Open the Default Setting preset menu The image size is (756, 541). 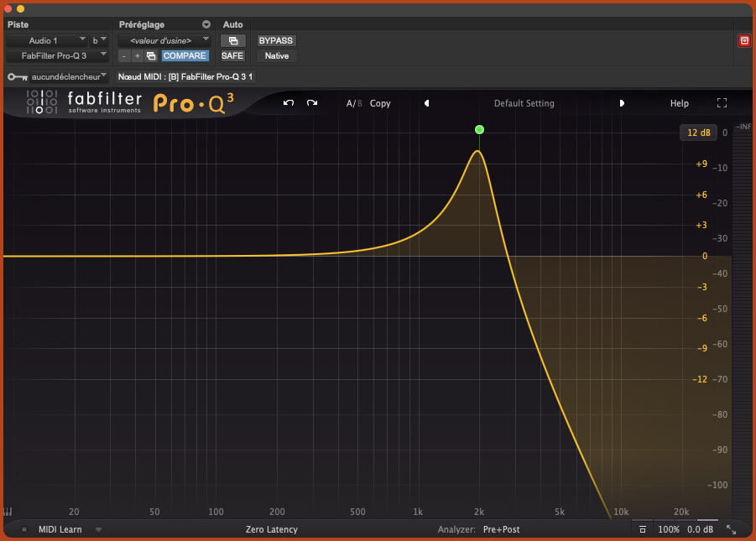[x=524, y=103]
